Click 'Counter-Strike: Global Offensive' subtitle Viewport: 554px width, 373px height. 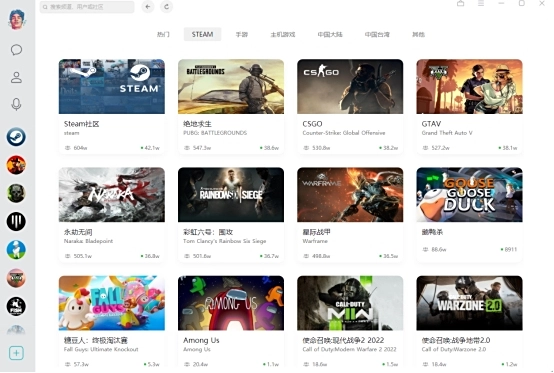coord(344,133)
